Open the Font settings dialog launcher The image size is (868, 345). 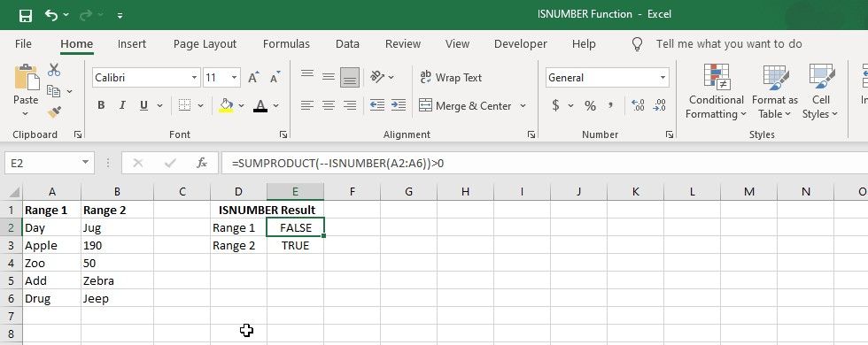point(283,134)
